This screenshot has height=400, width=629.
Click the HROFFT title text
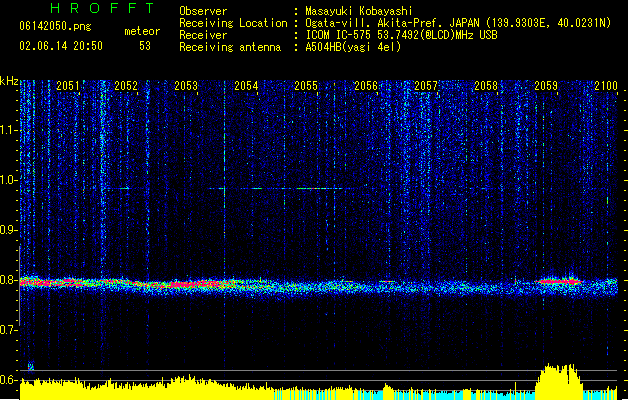[x=103, y=8]
